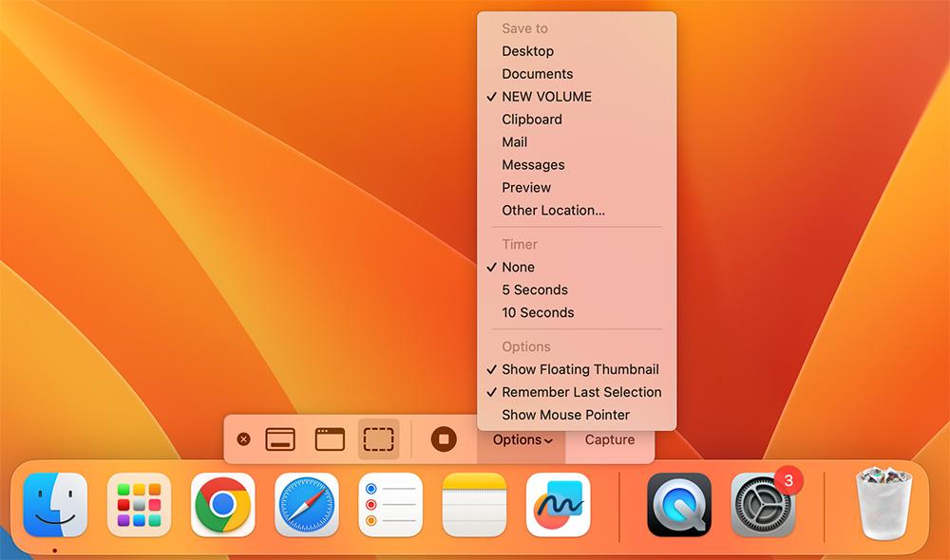This screenshot has width=950, height=560.
Task: Open System Settings with badge 3
Action: click(x=763, y=505)
